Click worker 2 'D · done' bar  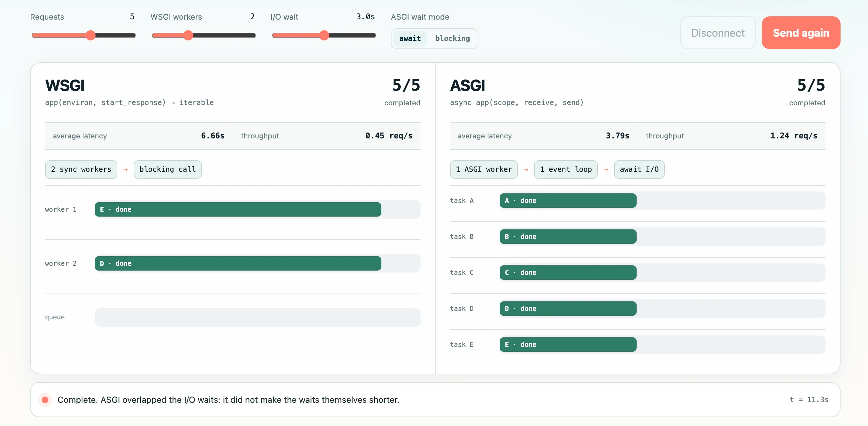click(x=238, y=263)
